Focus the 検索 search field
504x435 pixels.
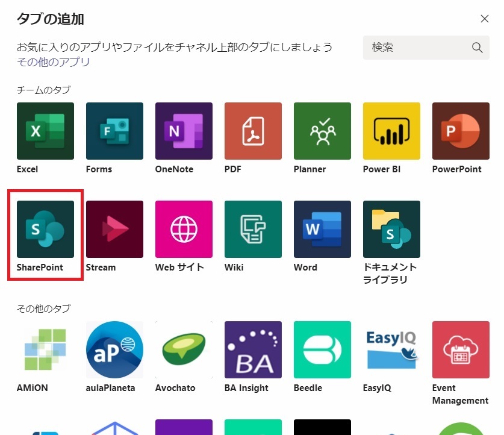coord(426,48)
